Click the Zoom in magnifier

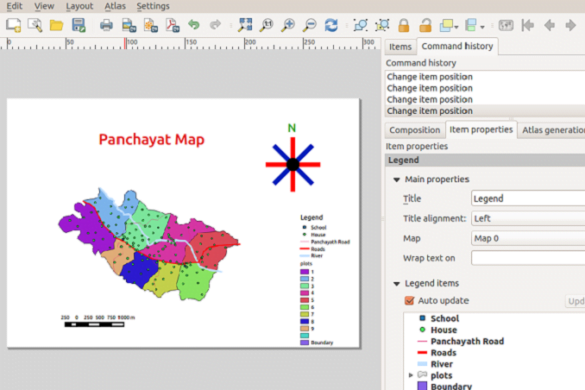click(x=288, y=25)
